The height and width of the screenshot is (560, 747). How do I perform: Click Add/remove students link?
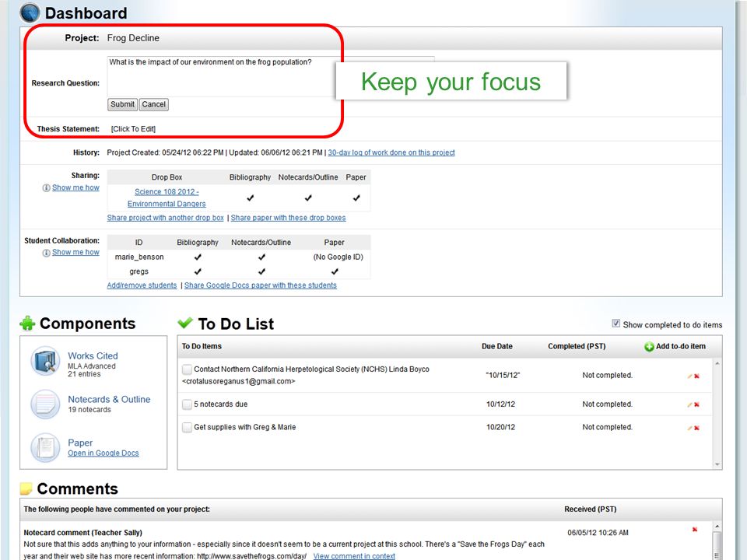click(142, 285)
